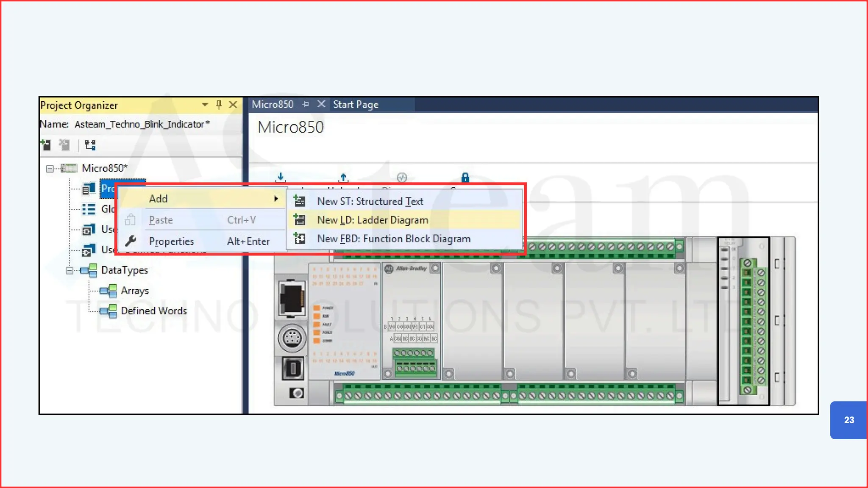868x488 pixels.
Task: Choose New LD: Ladder Diagram
Action: pyautogui.click(x=372, y=220)
